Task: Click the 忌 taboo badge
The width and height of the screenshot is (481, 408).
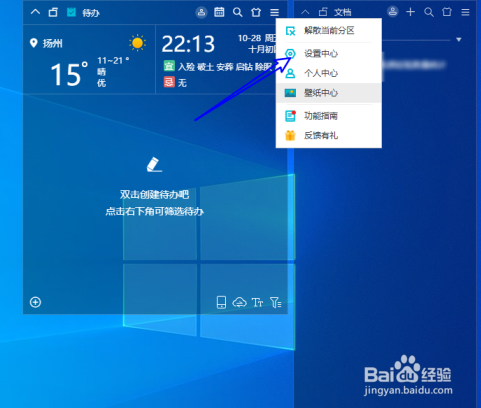Action: [x=169, y=82]
